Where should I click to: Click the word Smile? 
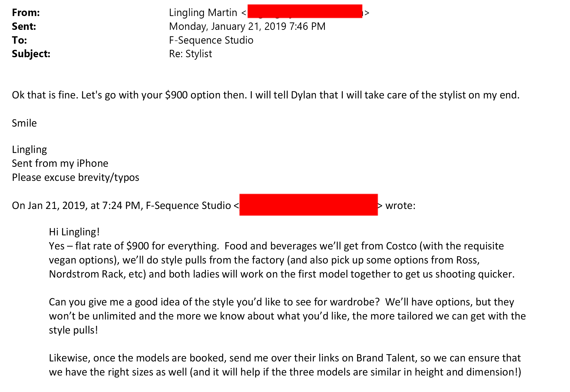(x=24, y=123)
